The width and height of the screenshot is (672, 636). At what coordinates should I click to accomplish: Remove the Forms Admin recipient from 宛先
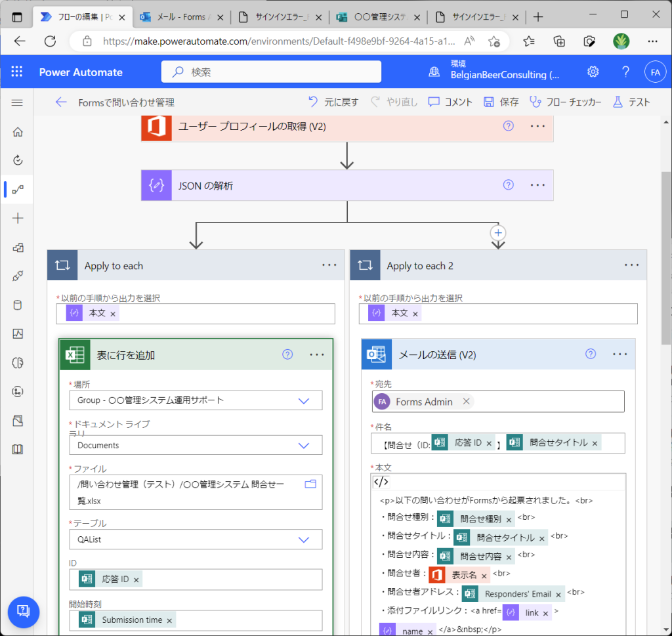467,401
